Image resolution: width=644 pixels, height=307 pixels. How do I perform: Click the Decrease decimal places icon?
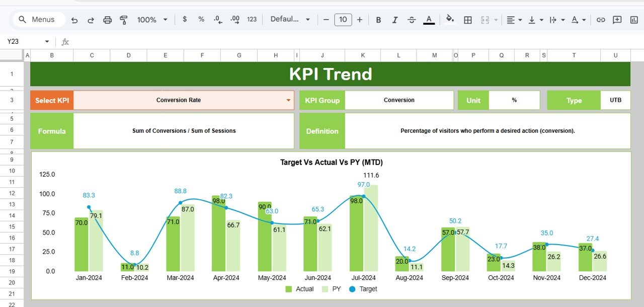coord(217,20)
